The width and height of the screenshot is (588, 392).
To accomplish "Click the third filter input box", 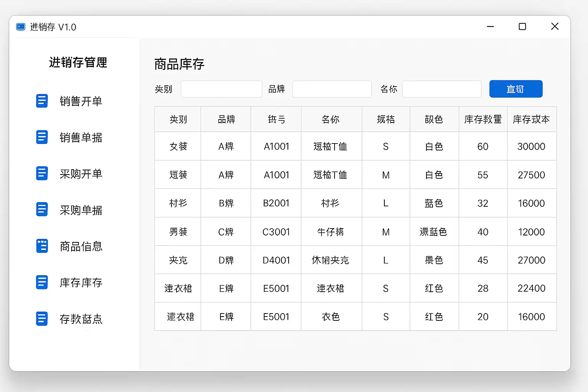I will click(441, 89).
